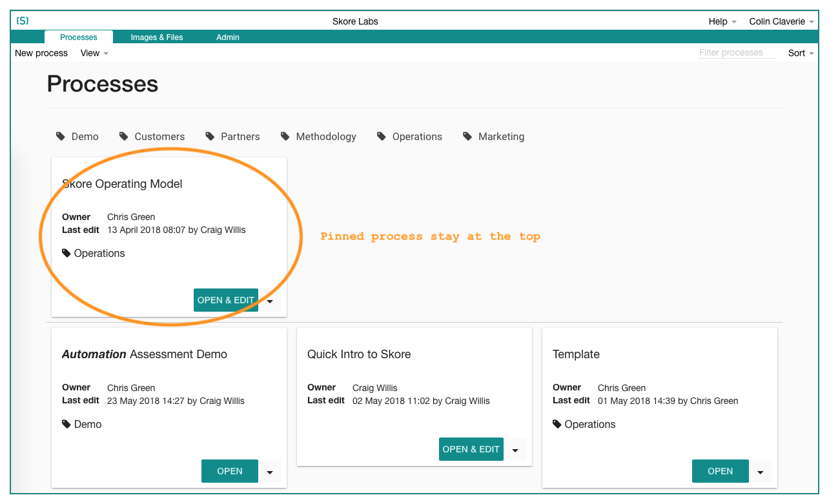
Task: Switch to the Processes tab
Action: point(79,37)
